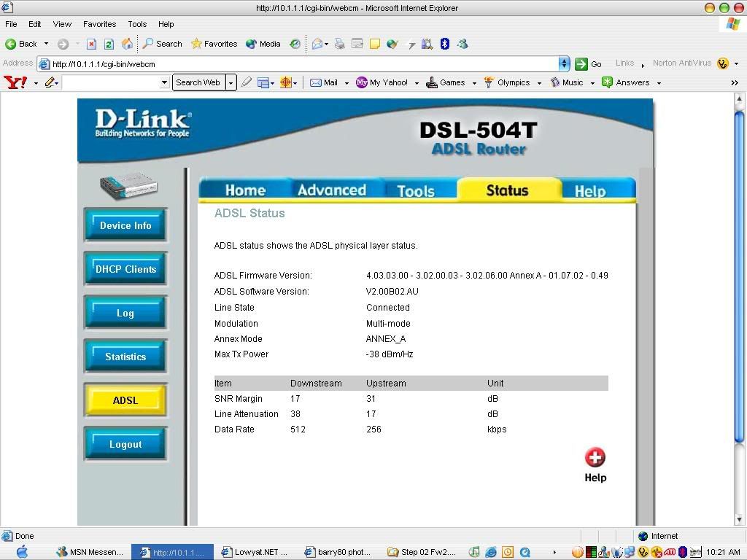Open the Yahoo search box dropdown
The image size is (747, 560).
point(164,82)
